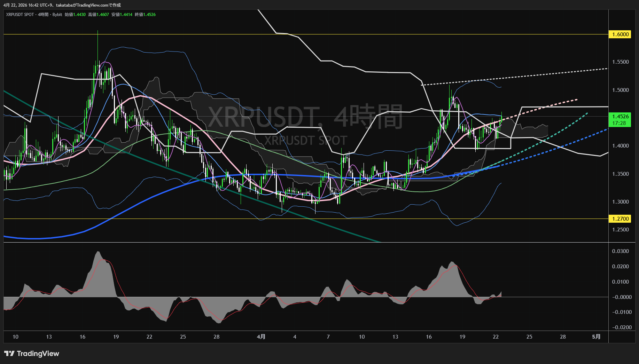
Task: Click the 始値 1.4430 open value
Action: coord(75,15)
